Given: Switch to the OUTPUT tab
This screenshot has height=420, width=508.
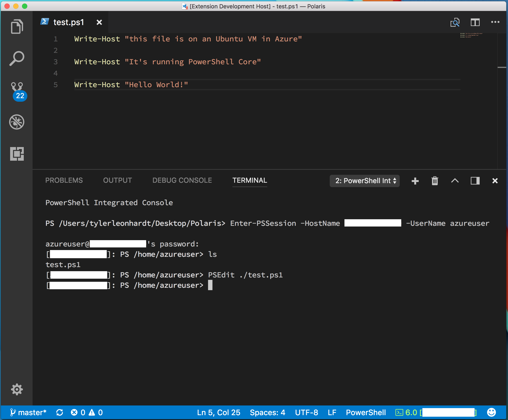Looking at the screenshot, I should (x=117, y=180).
